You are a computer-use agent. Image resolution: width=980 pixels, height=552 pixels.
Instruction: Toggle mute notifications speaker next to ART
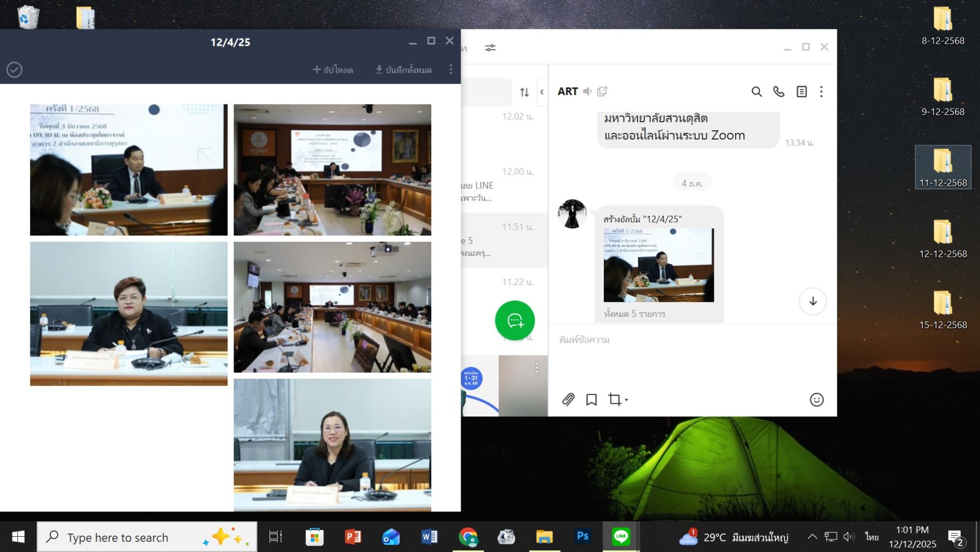pos(587,92)
